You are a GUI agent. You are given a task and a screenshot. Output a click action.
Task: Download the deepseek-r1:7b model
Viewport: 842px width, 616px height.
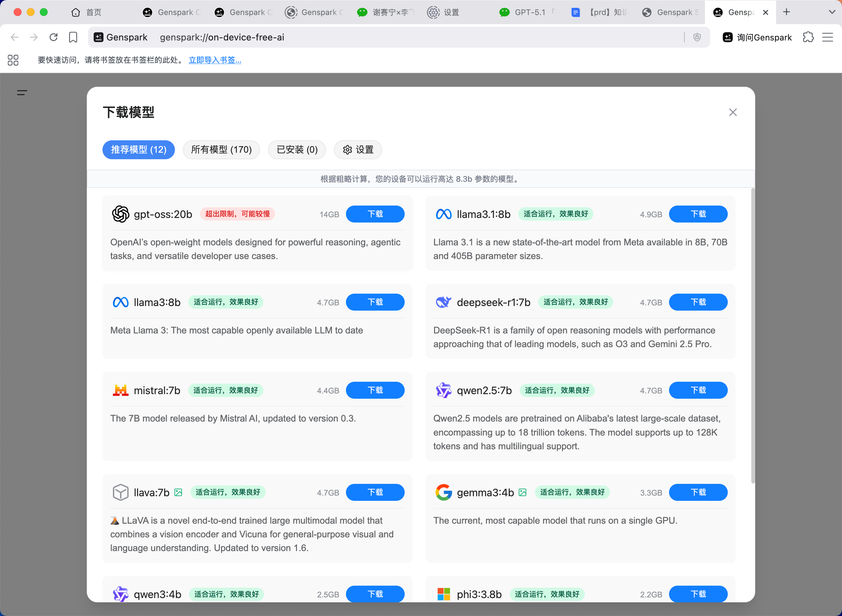coord(698,302)
